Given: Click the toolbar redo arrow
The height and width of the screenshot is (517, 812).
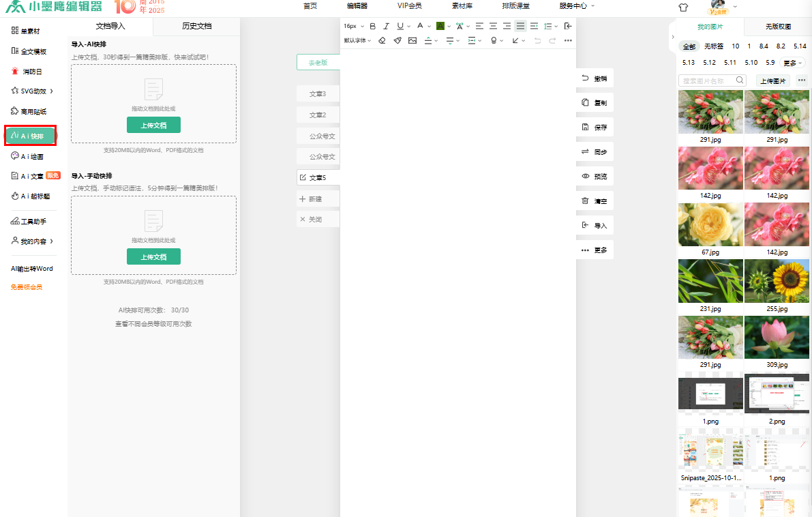Looking at the screenshot, I should coord(552,40).
